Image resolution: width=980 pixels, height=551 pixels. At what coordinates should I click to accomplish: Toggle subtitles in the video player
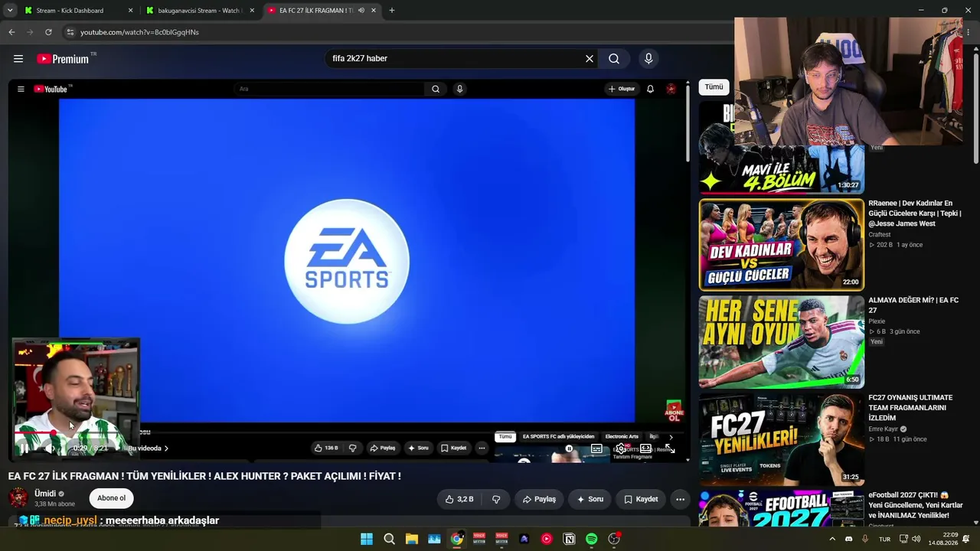(596, 448)
